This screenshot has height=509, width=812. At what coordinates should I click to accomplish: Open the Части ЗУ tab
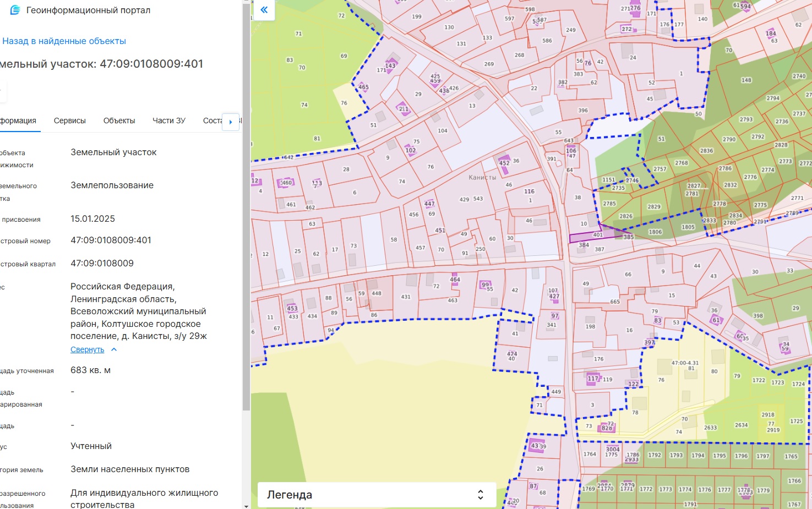point(169,121)
